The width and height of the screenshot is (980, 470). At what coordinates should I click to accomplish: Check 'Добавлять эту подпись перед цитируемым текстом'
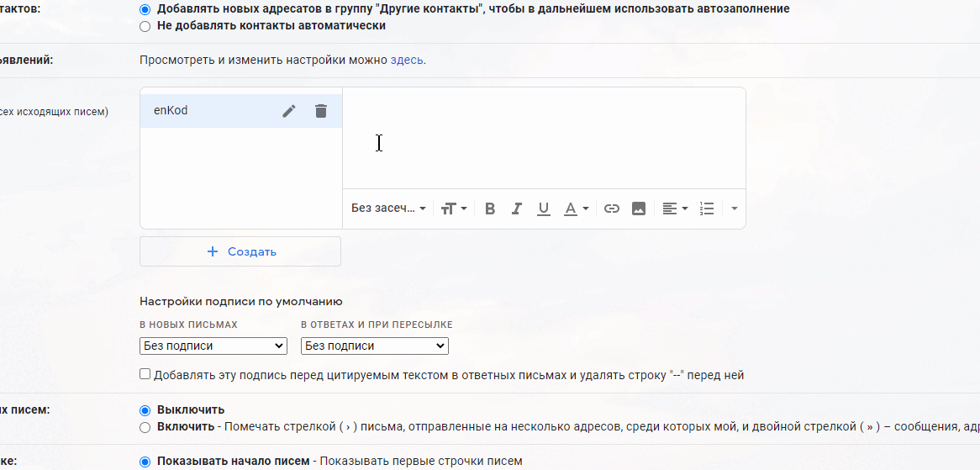(145, 374)
